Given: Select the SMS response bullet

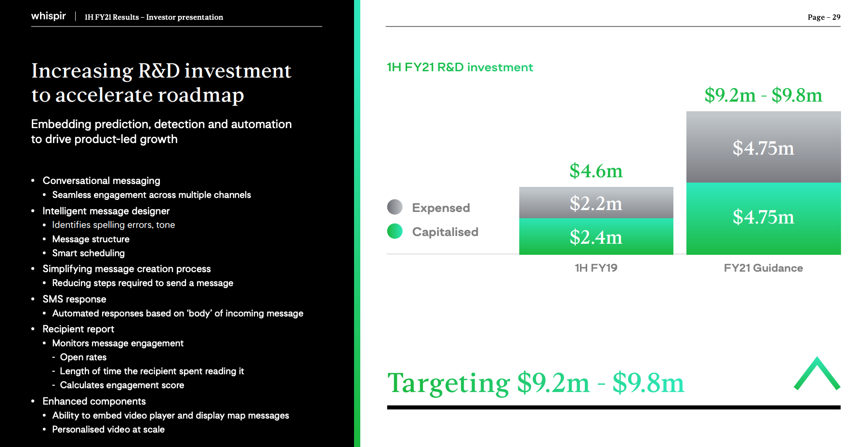Looking at the screenshot, I should 74,299.
